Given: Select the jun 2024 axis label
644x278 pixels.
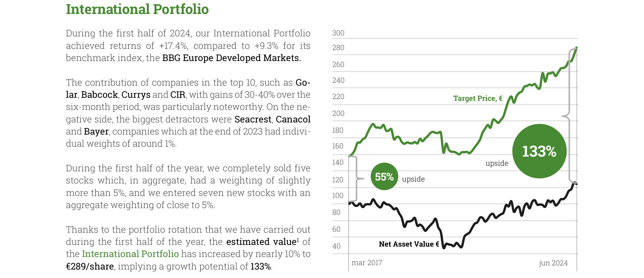Looking at the screenshot, I should [553, 263].
